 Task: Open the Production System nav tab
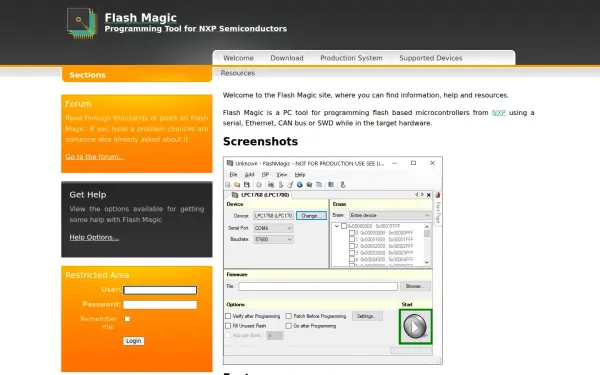(x=351, y=58)
